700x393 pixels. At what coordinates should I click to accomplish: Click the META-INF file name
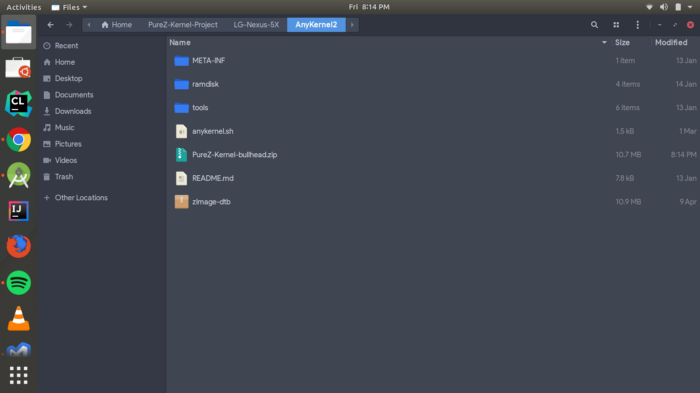(208, 60)
